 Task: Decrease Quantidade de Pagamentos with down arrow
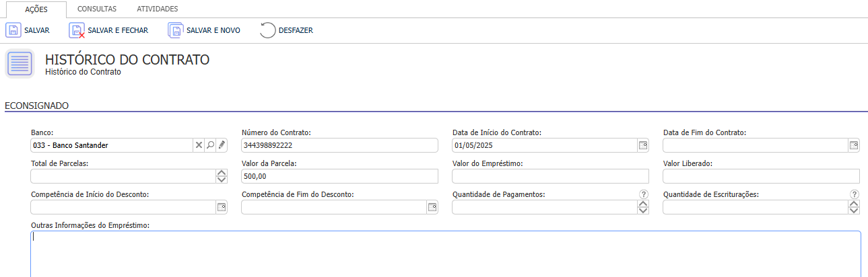[643, 210]
